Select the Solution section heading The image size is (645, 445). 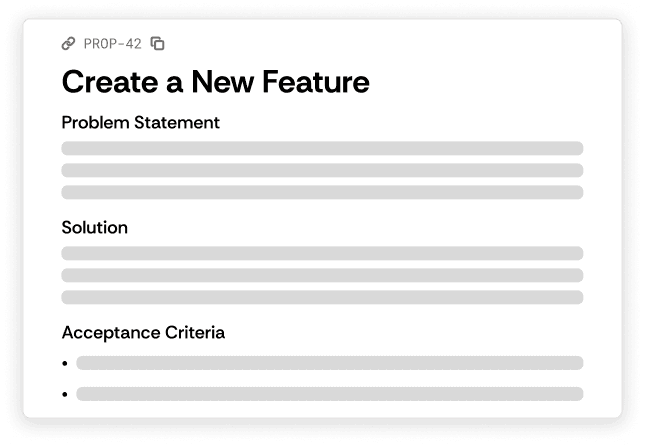pos(95,228)
